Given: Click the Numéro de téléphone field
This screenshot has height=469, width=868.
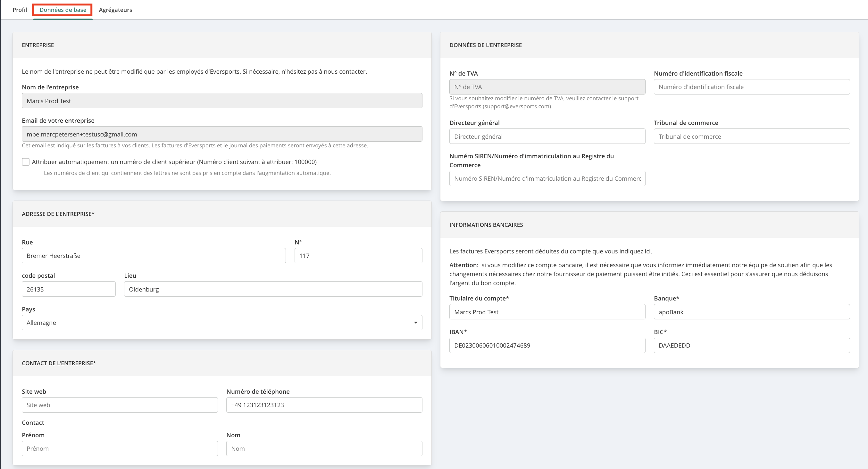Looking at the screenshot, I should 324,405.
